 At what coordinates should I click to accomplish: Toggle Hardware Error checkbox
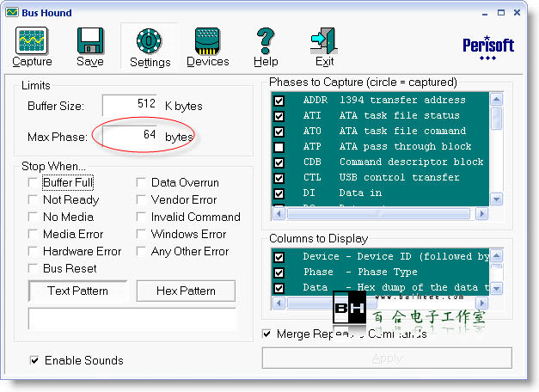tap(33, 251)
